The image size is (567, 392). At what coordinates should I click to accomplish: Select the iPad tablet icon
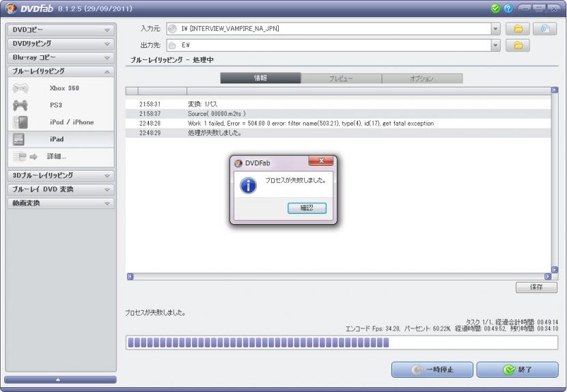[18, 139]
